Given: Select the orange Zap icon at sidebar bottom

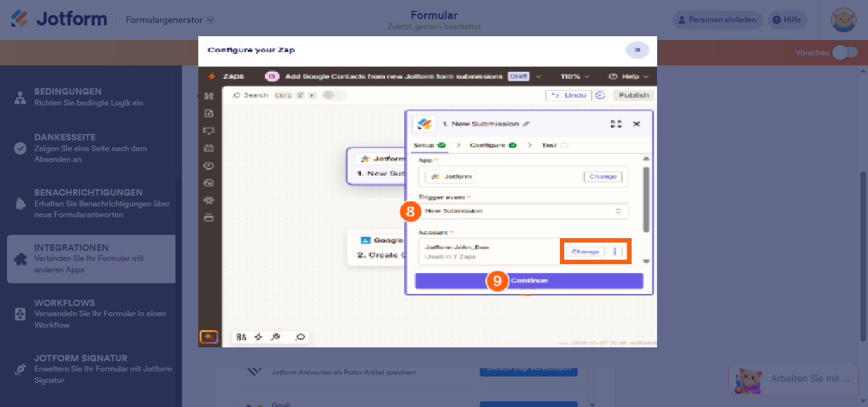Looking at the screenshot, I should click(x=209, y=337).
